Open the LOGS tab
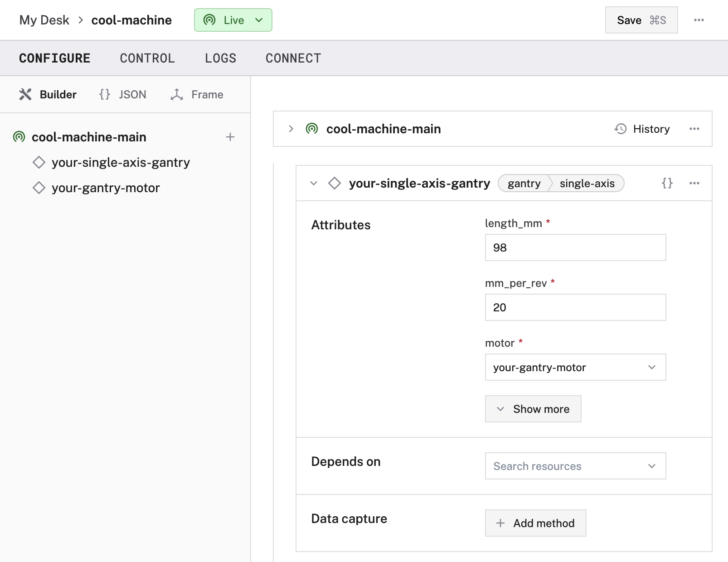This screenshot has width=728, height=562. pos(220,58)
